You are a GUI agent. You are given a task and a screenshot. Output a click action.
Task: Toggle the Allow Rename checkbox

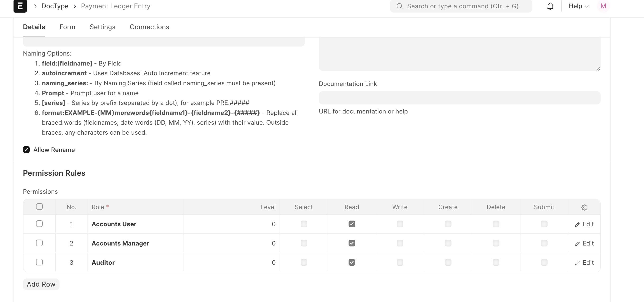pyautogui.click(x=26, y=150)
